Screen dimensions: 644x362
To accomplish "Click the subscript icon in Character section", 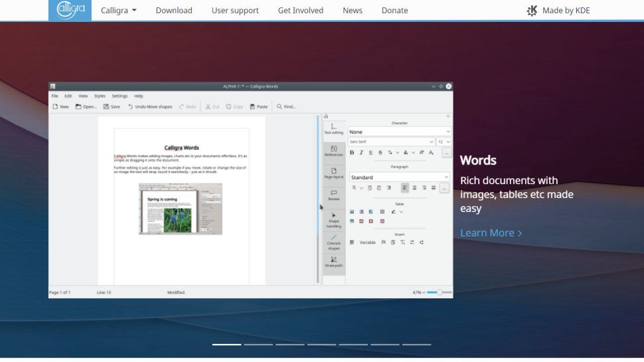I will [431, 153].
